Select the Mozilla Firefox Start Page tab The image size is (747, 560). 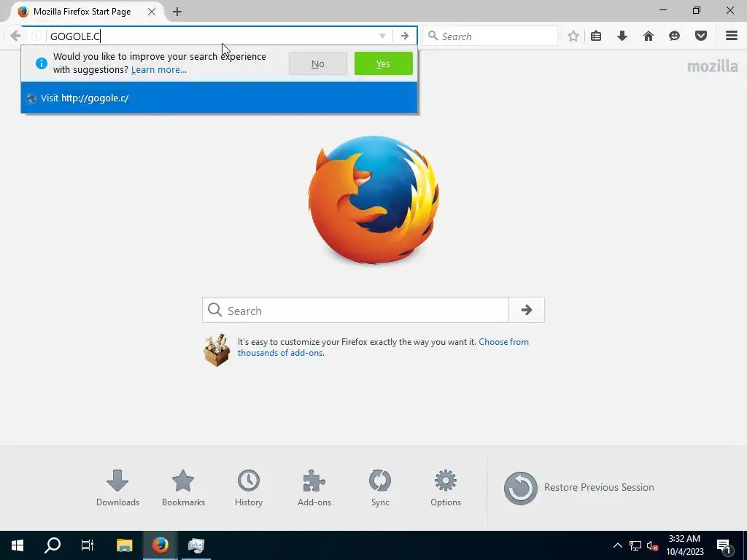pos(81,12)
